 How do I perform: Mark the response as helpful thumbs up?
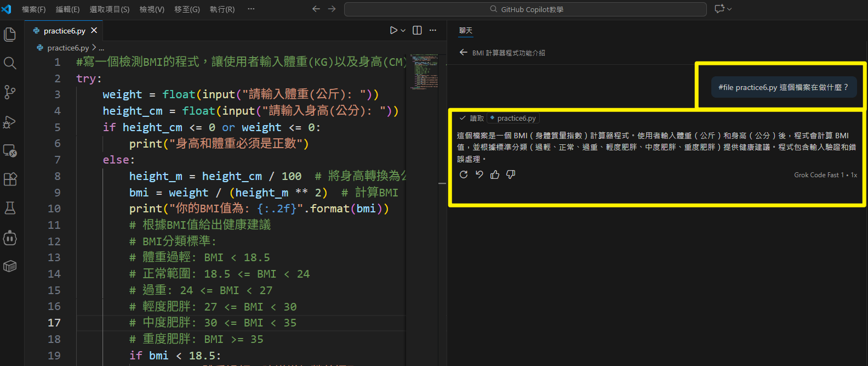coord(495,174)
